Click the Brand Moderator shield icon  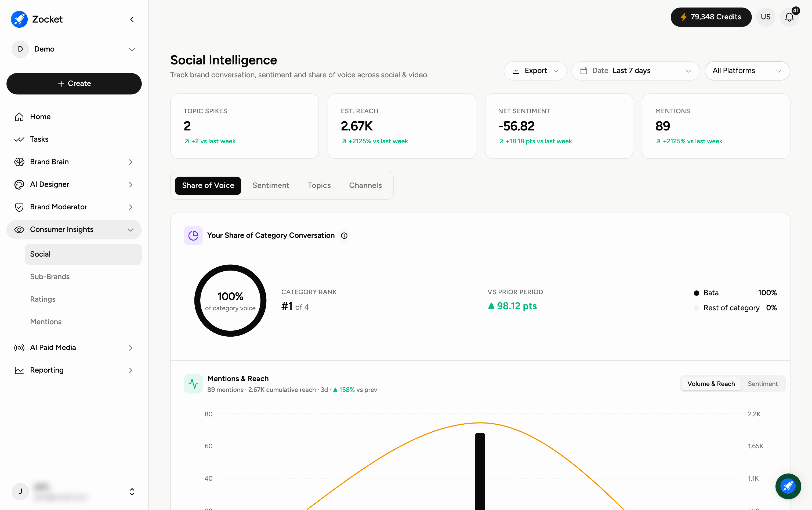pyautogui.click(x=19, y=207)
